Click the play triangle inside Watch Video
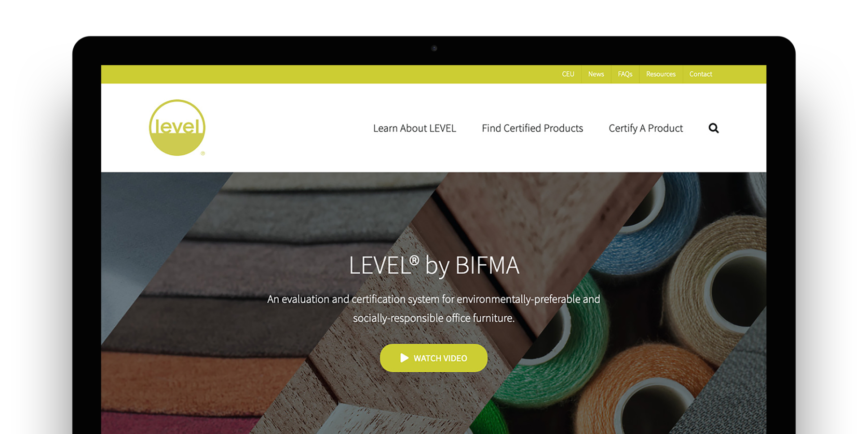This screenshot has width=868, height=434. [404, 358]
